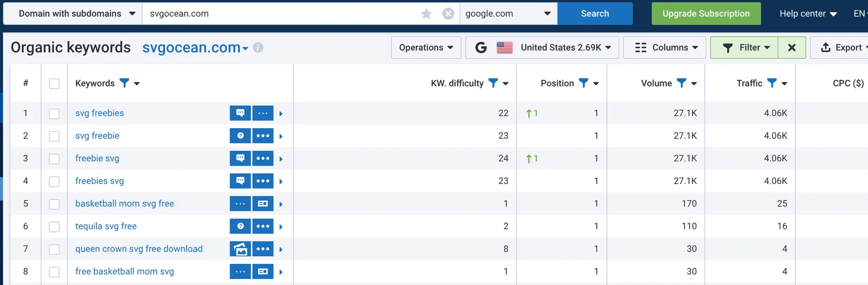
Task: Check the box for svg freebie
Action: (x=54, y=136)
